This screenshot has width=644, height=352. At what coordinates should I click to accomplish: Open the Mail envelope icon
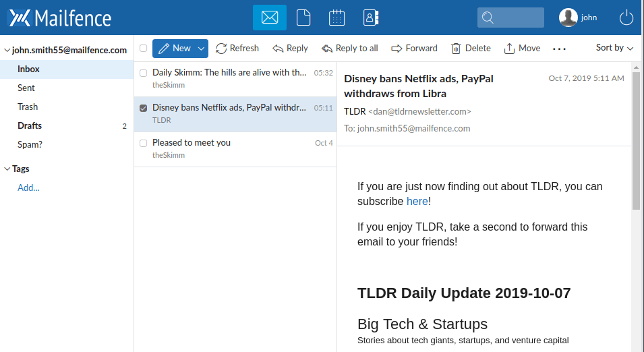[x=270, y=18]
